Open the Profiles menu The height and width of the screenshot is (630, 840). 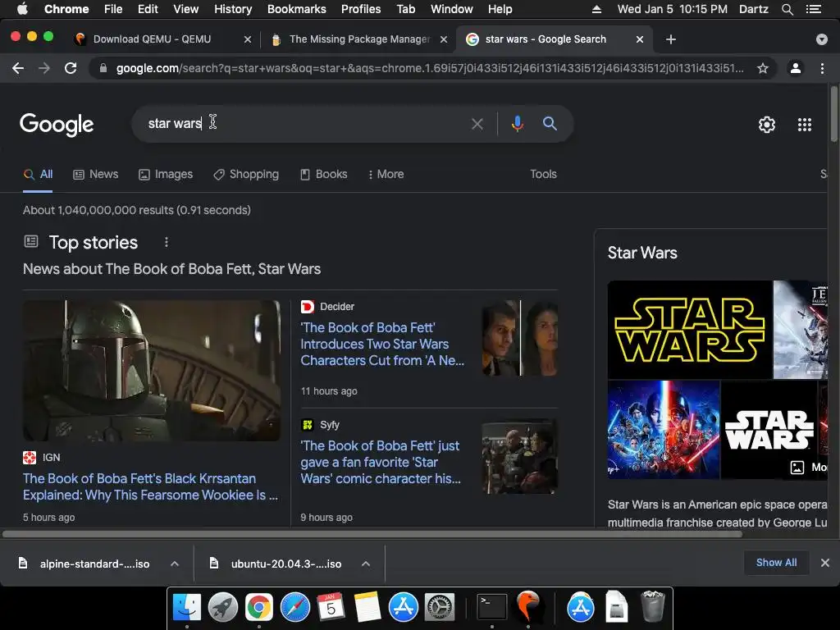coord(361,9)
